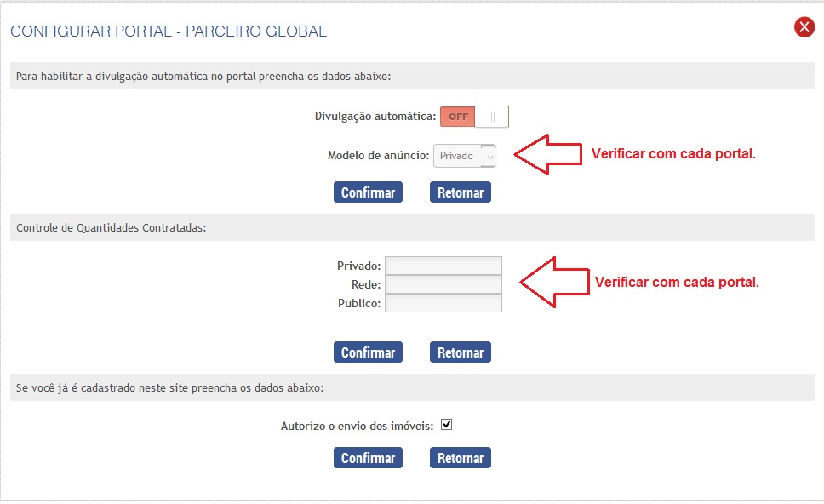Click the Divulgação automática label text
This screenshot has height=504, width=824.
pos(375,116)
